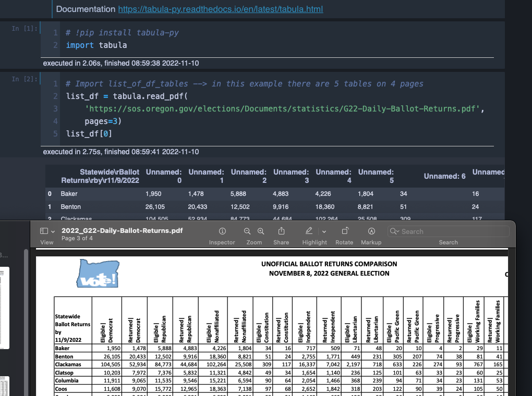Zoom in with the plus magnifier
532x396 pixels.
(x=261, y=231)
